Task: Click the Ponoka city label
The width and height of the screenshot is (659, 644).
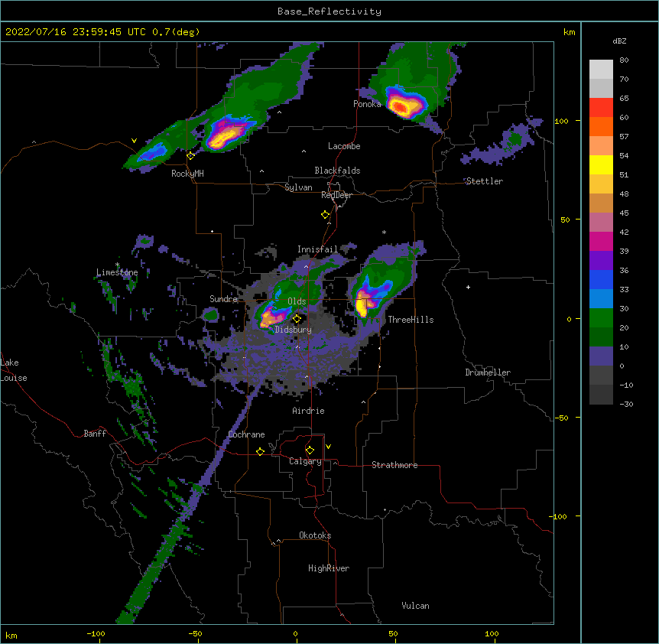Action: [x=367, y=104]
